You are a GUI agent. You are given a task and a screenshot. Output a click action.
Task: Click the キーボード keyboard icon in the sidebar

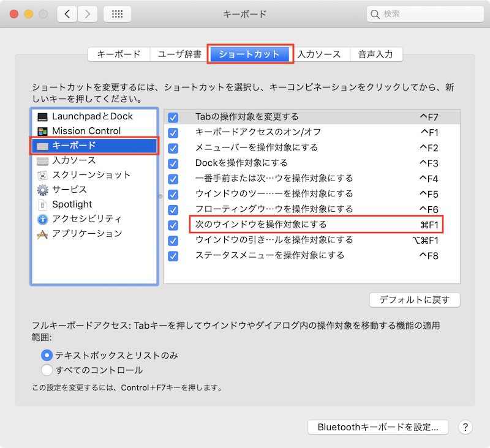42,146
